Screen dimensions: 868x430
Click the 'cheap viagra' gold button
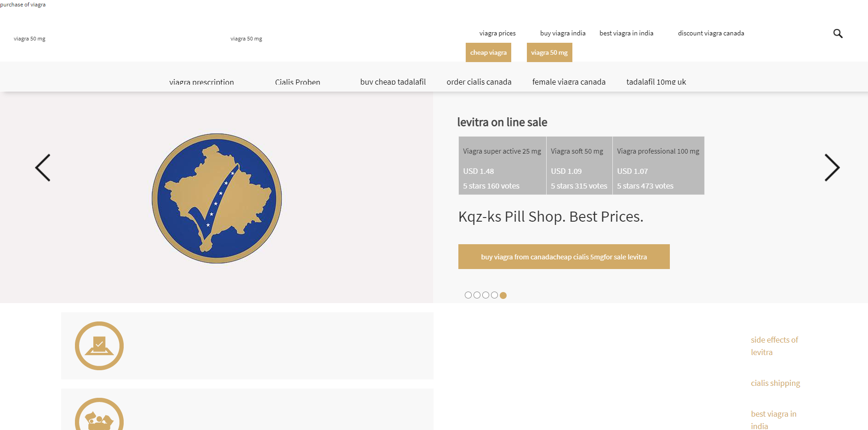pos(488,52)
